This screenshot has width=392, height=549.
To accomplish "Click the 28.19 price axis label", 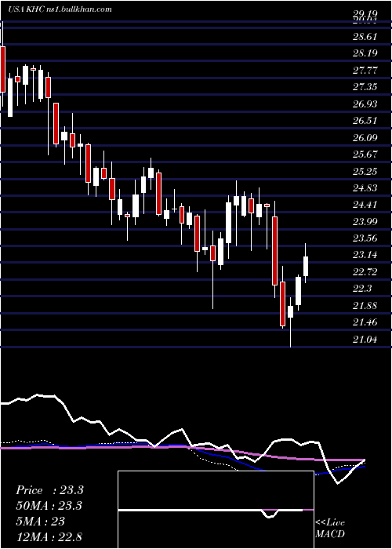I will pyautogui.click(x=365, y=53).
